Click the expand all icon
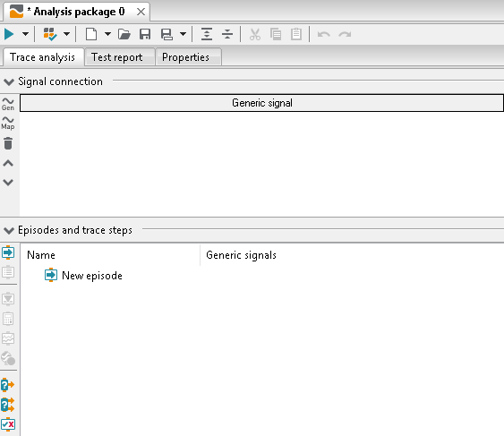The image size is (504, 436). click(207, 34)
